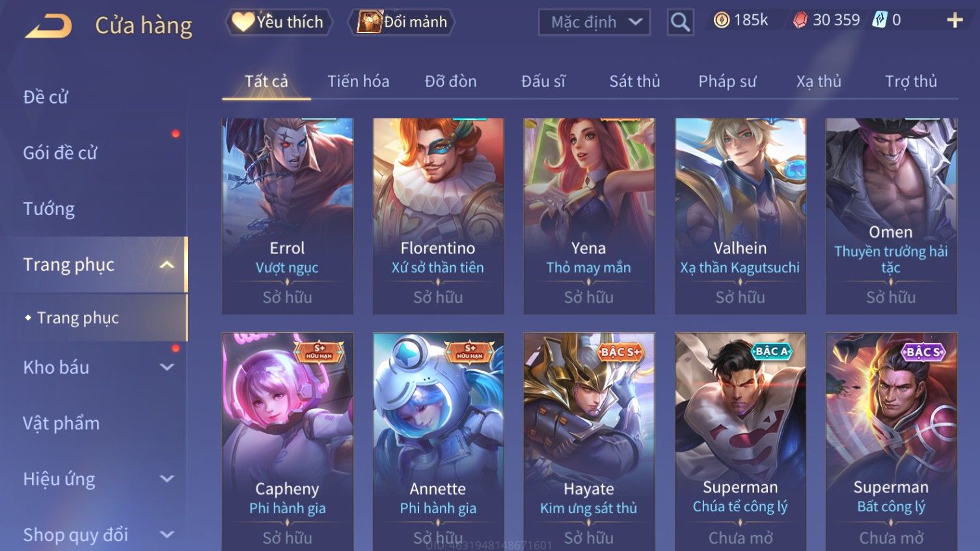Open the search magnifier icon

680,23
